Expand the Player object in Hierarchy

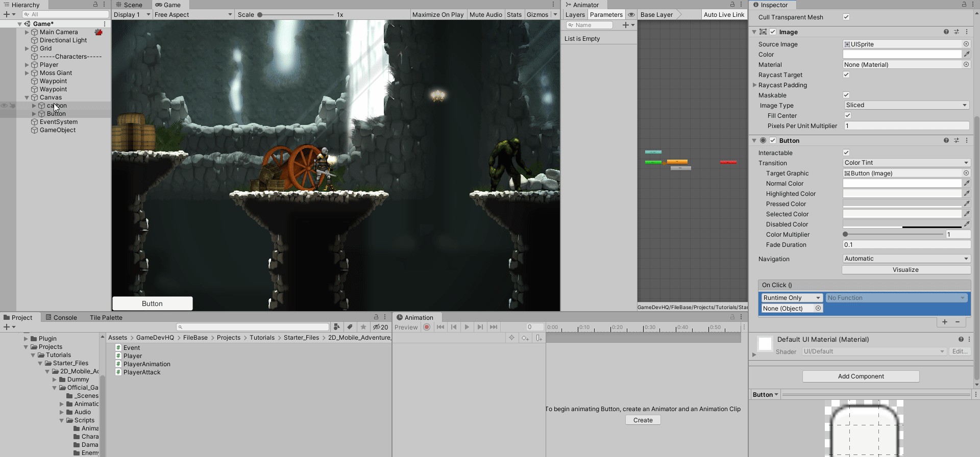pyautogui.click(x=27, y=65)
